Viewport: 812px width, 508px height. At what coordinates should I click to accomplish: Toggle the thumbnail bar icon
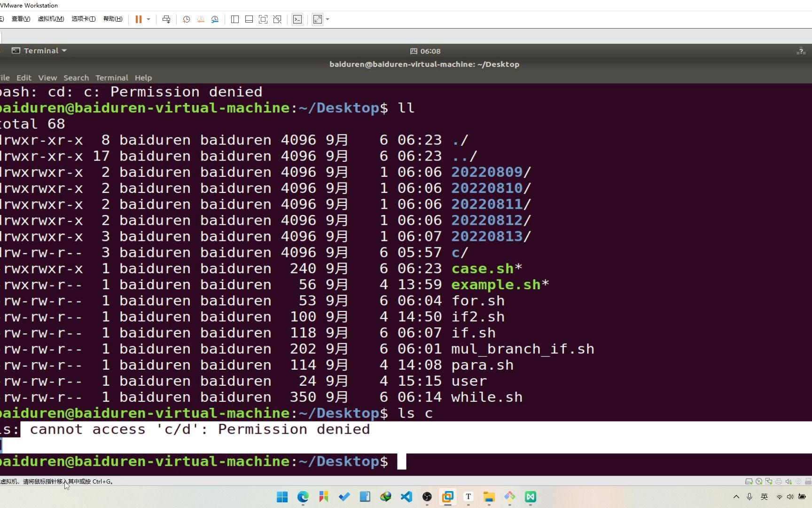[x=249, y=19]
